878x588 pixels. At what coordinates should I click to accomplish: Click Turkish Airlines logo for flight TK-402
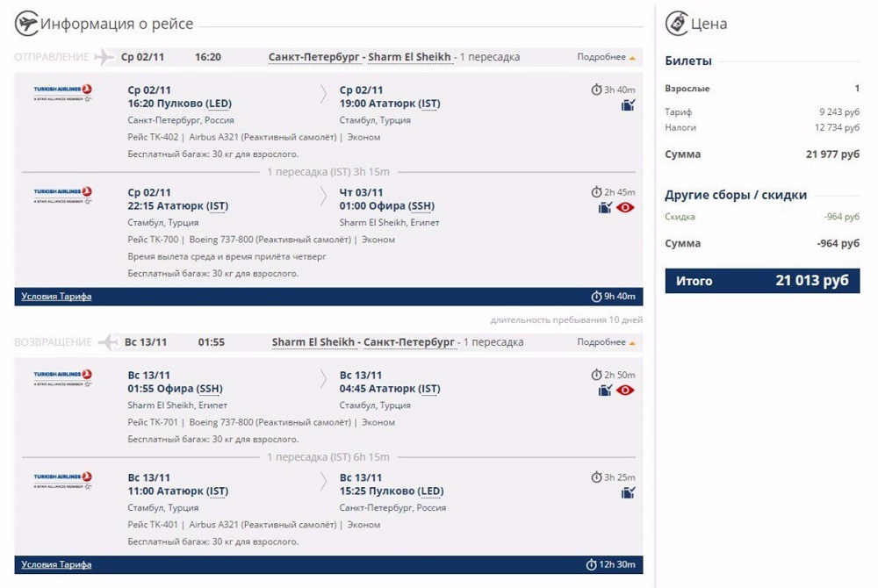[63, 93]
